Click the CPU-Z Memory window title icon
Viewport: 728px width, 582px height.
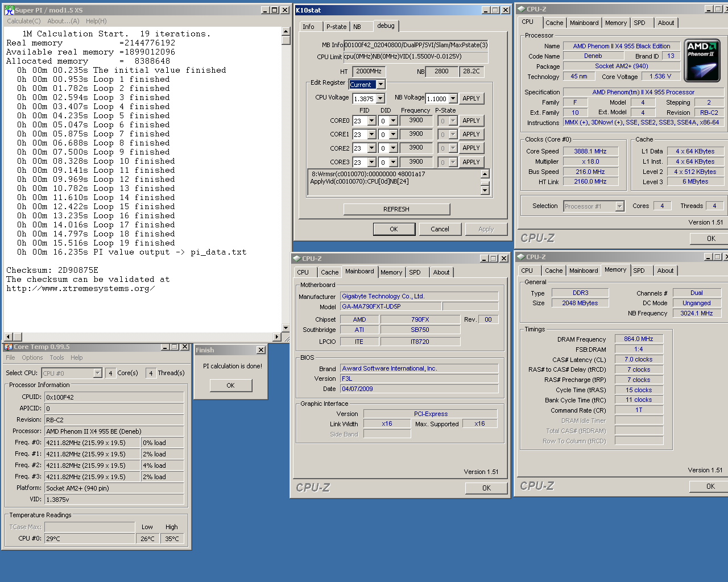click(x=520, y=257)
